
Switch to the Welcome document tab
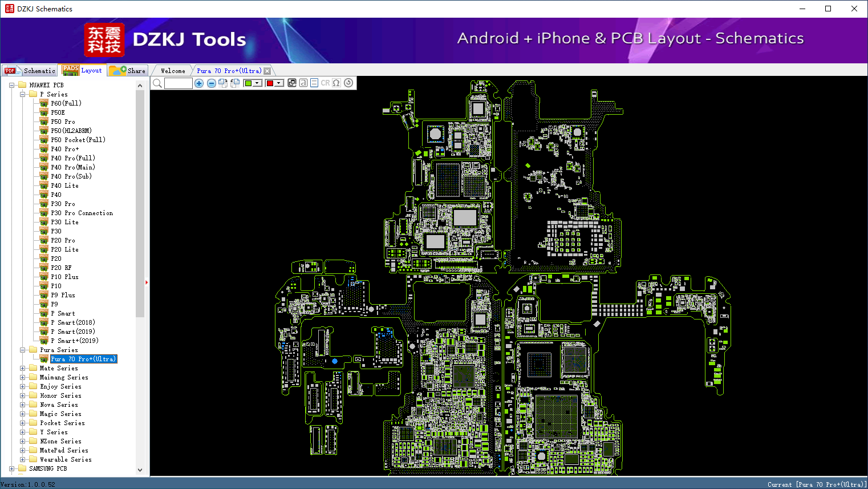point(173,71)
